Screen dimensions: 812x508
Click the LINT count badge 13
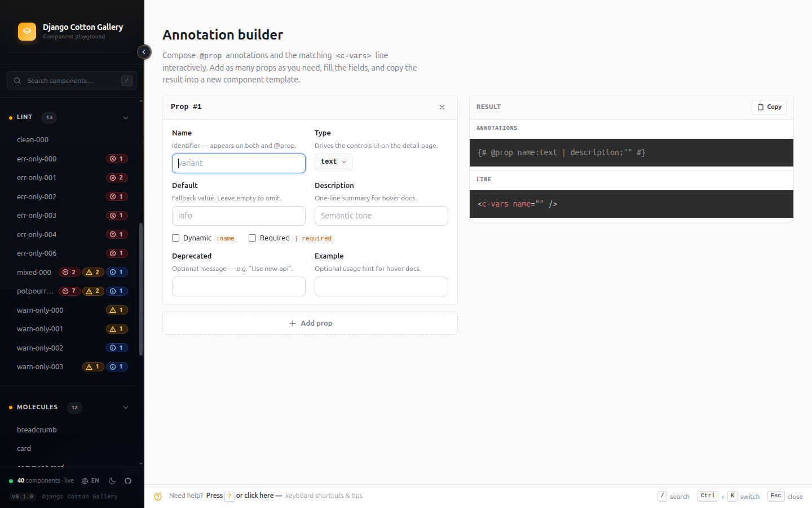pyautogui.click(x=50, y=117)
